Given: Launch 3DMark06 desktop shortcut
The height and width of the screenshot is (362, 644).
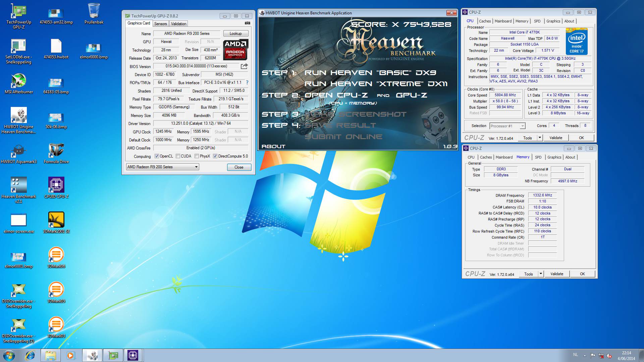Looking at the screenshot, I should tap(56, 257).
